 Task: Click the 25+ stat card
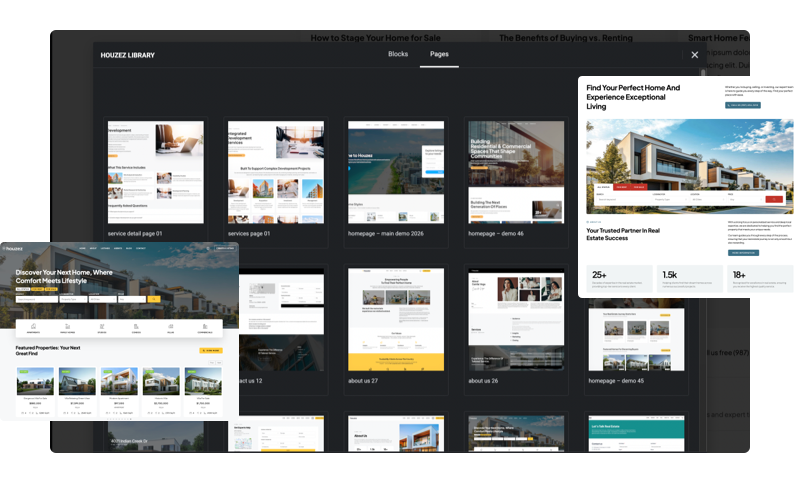619,278
